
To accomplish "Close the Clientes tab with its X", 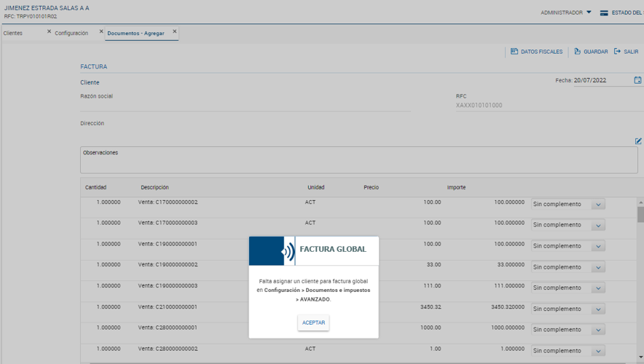I will 49,32.
